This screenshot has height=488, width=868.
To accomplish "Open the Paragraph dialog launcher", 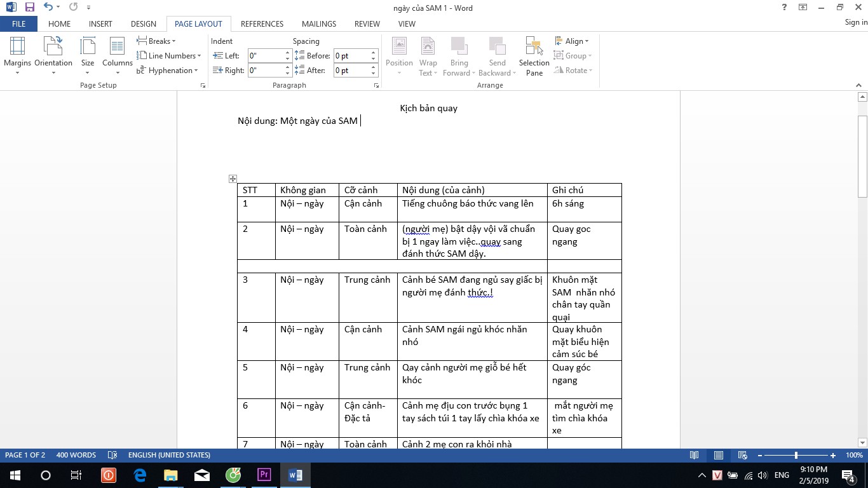I will click(376, 85).
